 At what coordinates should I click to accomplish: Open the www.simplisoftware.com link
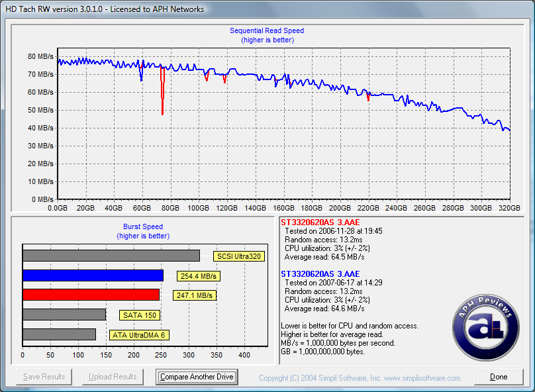[x=422, y=378]
